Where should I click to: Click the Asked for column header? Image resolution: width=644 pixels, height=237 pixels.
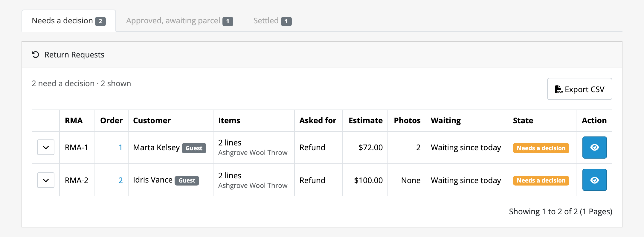click(318, 121)
